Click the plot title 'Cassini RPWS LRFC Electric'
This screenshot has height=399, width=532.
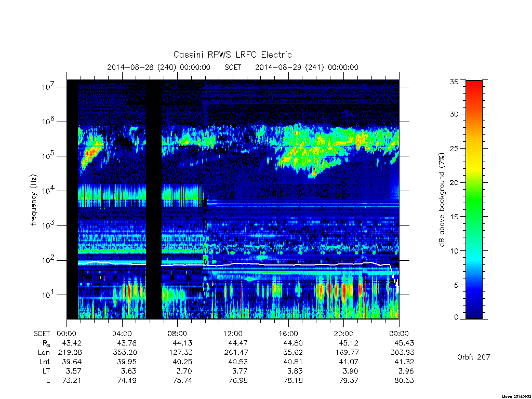pos(232,55)
